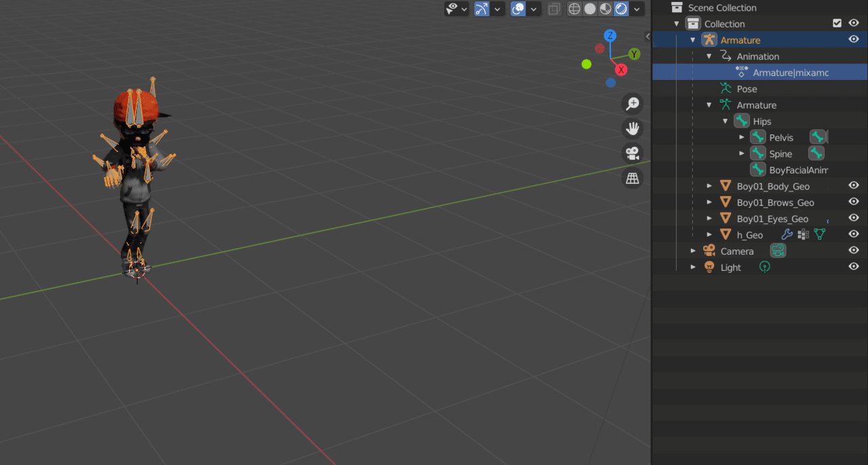Screen dimensions: 868x465
Task: Click the Scene Collection icon
Action: 677,7
